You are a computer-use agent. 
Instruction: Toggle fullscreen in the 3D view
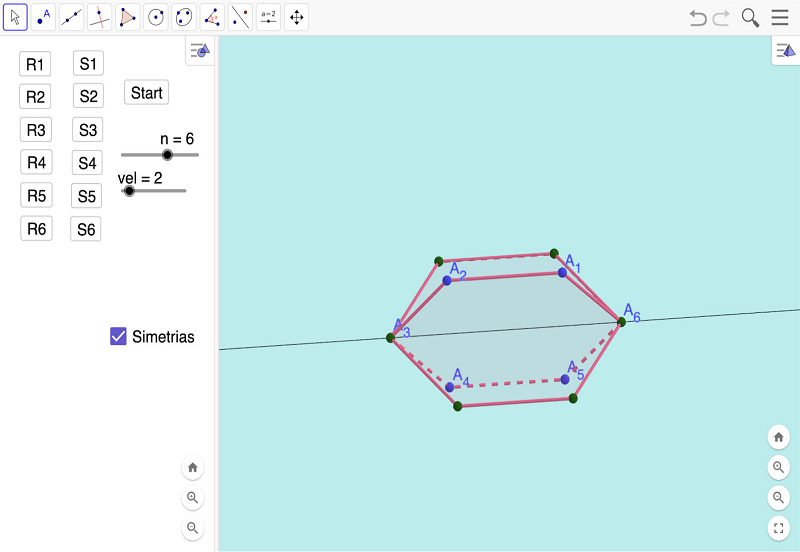point(779,528)
